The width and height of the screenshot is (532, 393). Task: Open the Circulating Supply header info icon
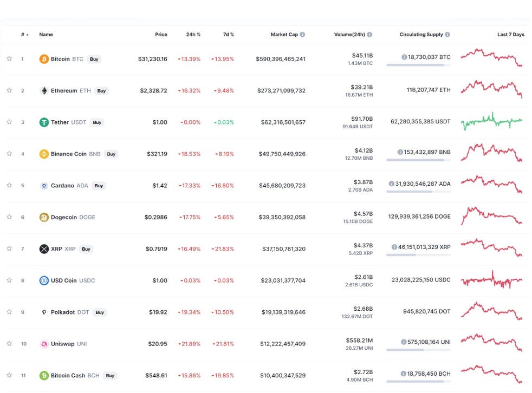(x=447, y=35)
